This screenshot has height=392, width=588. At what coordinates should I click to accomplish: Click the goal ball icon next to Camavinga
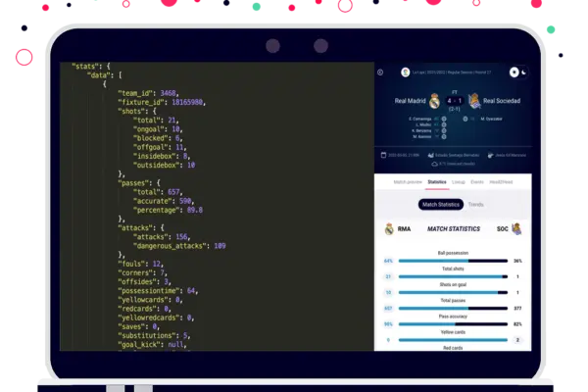(444, 119)
